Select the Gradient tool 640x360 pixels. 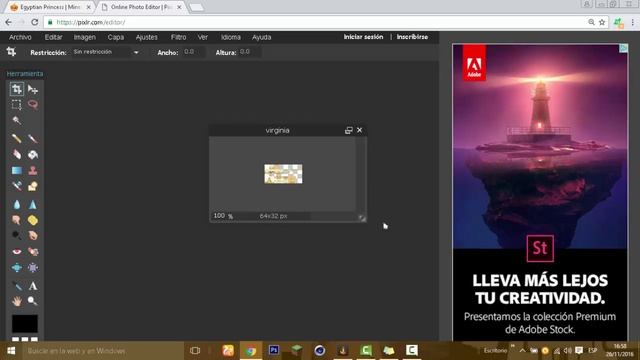(x=17, y=170)
